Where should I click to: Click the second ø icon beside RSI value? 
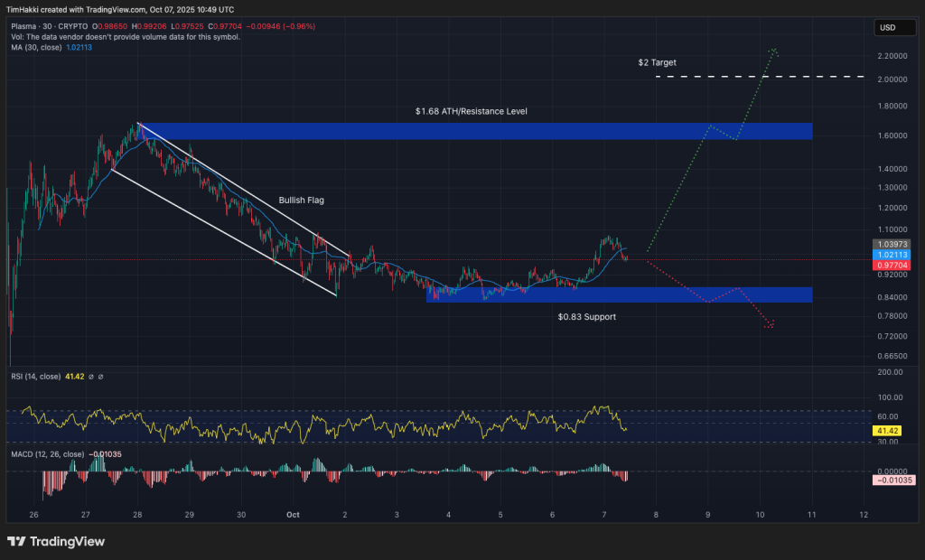[x=100, y=377]
